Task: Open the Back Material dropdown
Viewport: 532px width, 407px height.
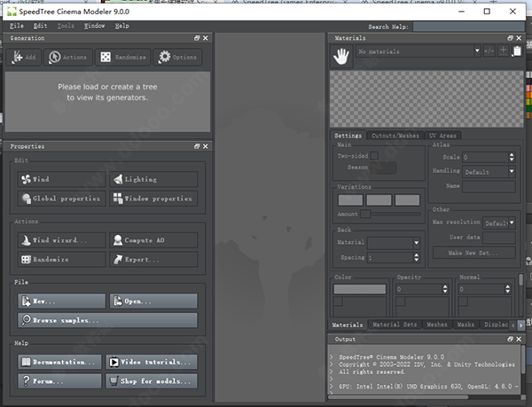Action: click(394, 242)
